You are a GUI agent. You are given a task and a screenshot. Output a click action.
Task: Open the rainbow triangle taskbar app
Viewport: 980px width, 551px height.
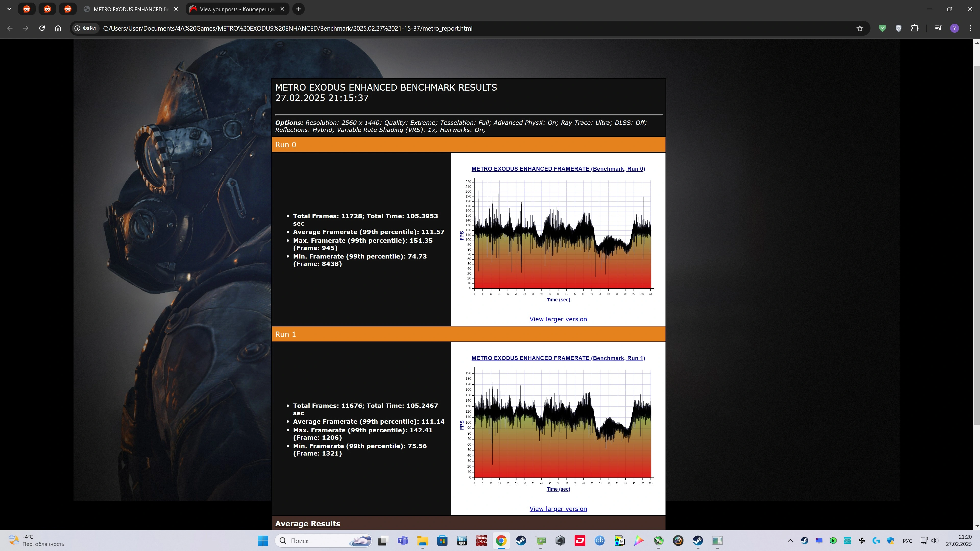pos(639,541)
